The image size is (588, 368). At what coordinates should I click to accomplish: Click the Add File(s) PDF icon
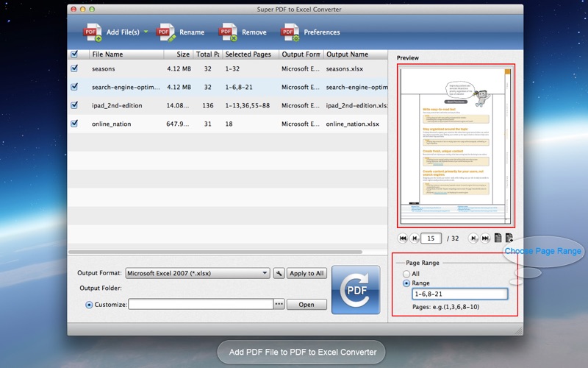[x=93, y=32]
